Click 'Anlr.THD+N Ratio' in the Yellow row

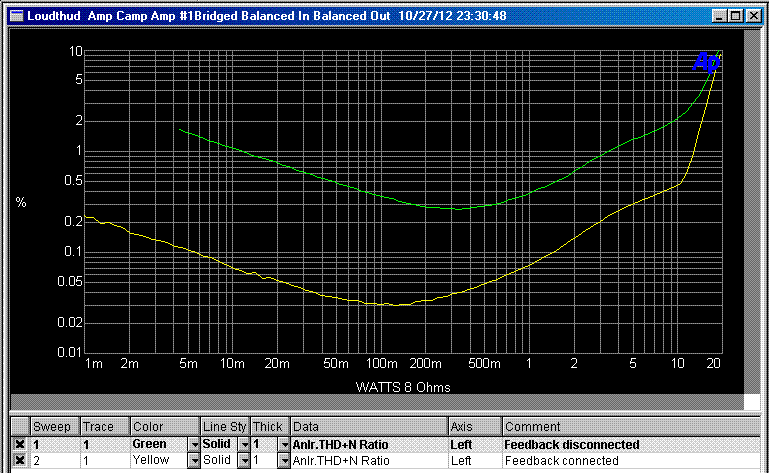[341, 461]
